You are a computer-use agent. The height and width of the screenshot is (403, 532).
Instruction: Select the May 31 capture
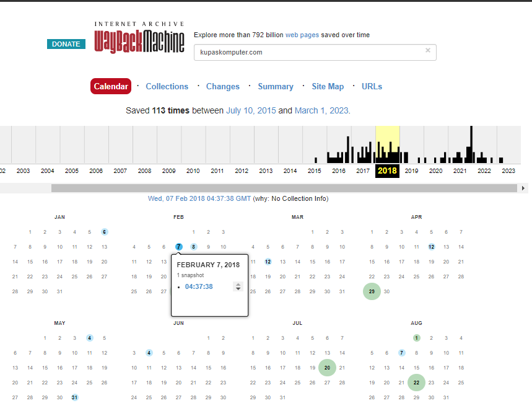point(75,397)
